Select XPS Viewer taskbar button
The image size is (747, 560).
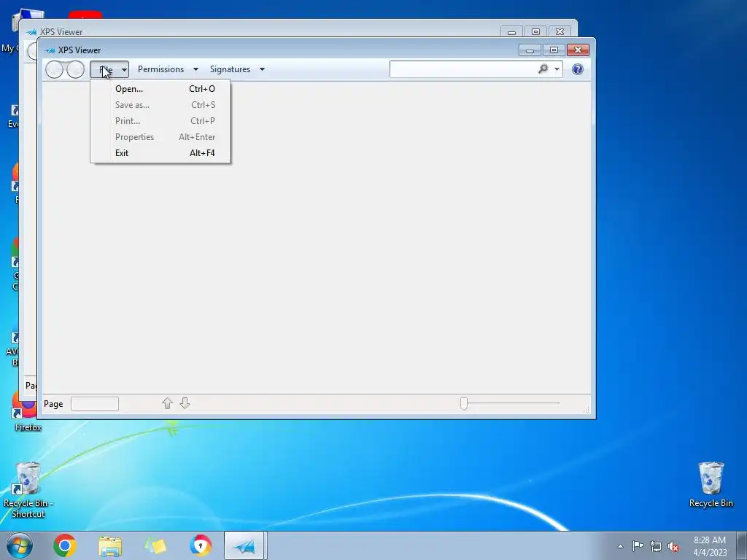coord(245,545)
